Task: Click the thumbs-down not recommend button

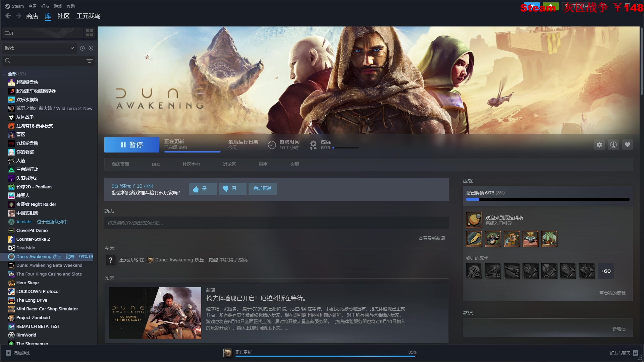Action: pos(232,189)
